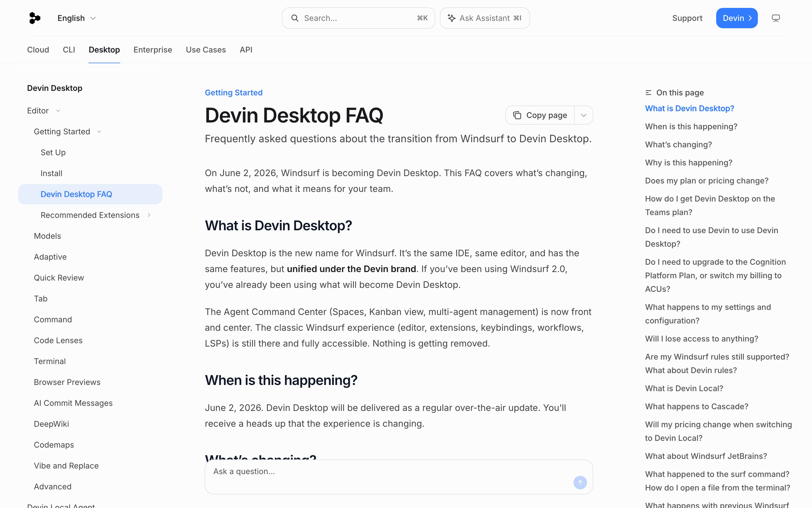Jump to When is this happening? anchor
This screenshot has width=812, height=508.
[x=691, y=127]
